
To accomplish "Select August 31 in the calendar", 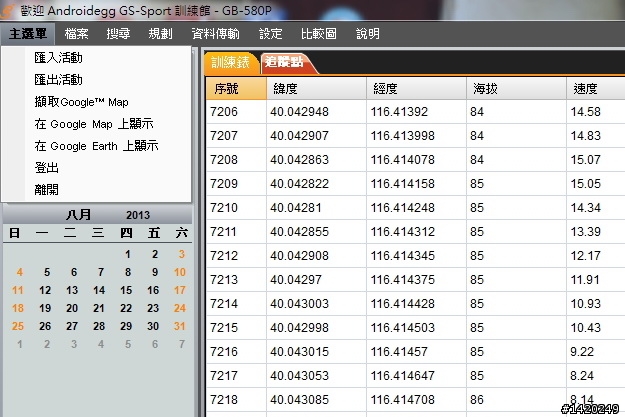I will click(x=180, y=326).
